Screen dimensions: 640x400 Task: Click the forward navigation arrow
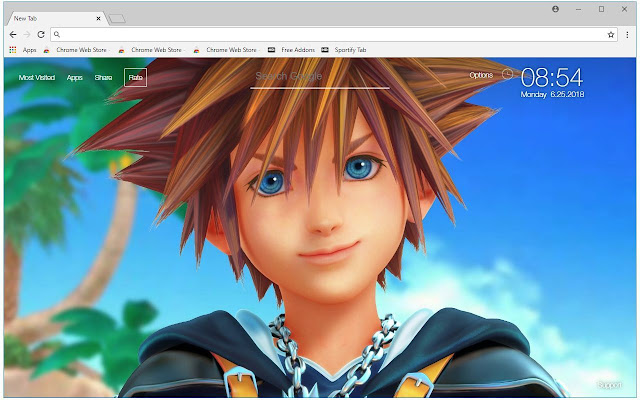click(27, 35)
